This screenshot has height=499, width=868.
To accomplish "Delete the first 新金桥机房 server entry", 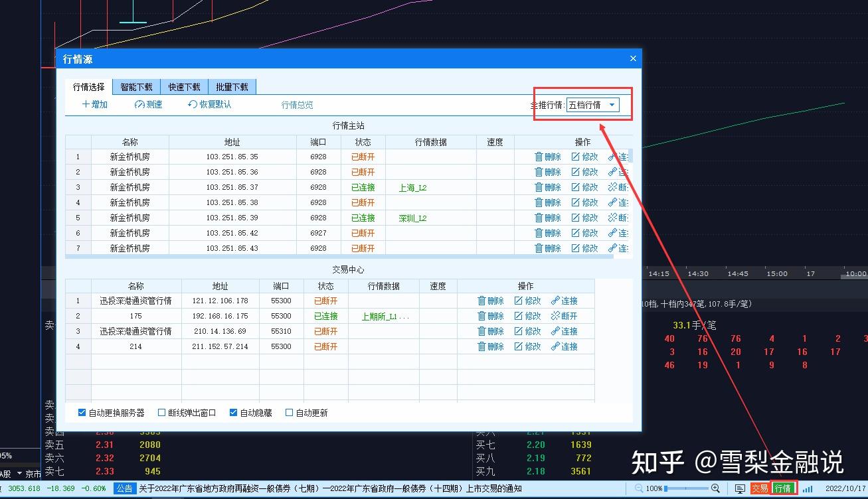I will (547, 157).
